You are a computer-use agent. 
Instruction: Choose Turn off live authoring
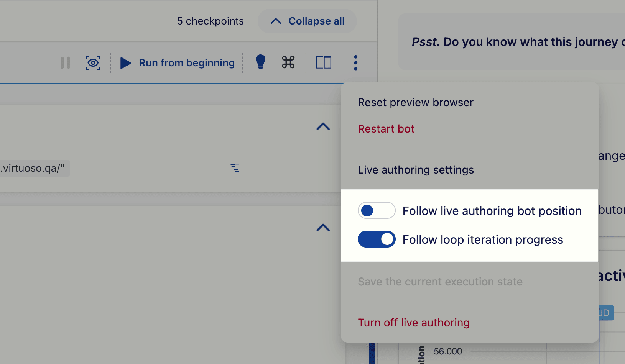tap(414, 323)
